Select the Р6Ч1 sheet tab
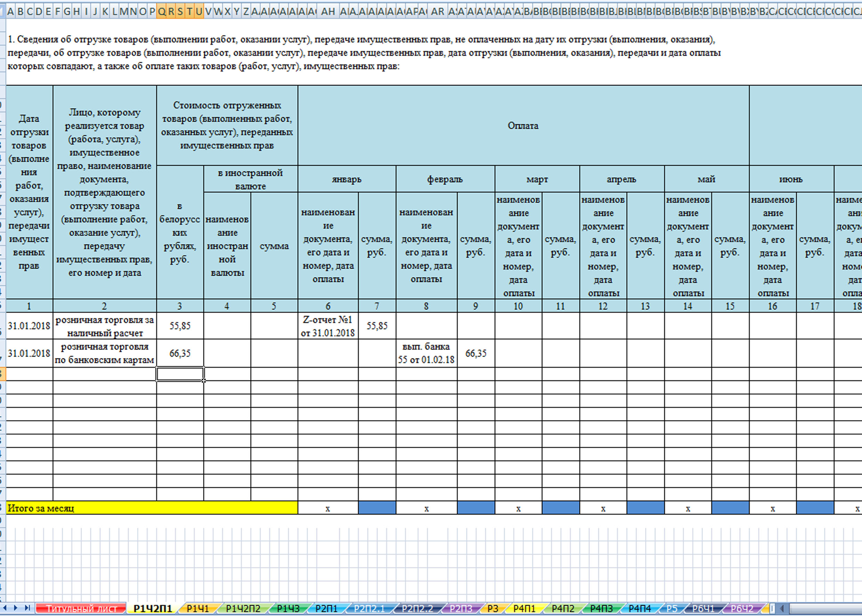The image size is (862, 616). point(703,608)
